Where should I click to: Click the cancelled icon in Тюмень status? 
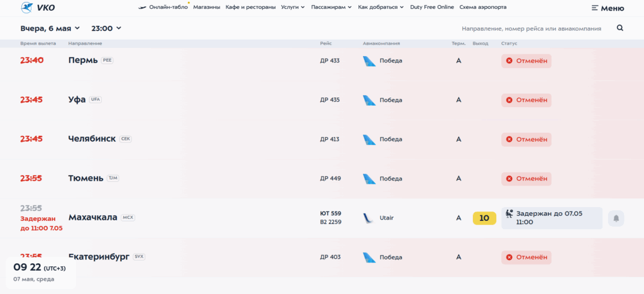click(x=509, y=179)
